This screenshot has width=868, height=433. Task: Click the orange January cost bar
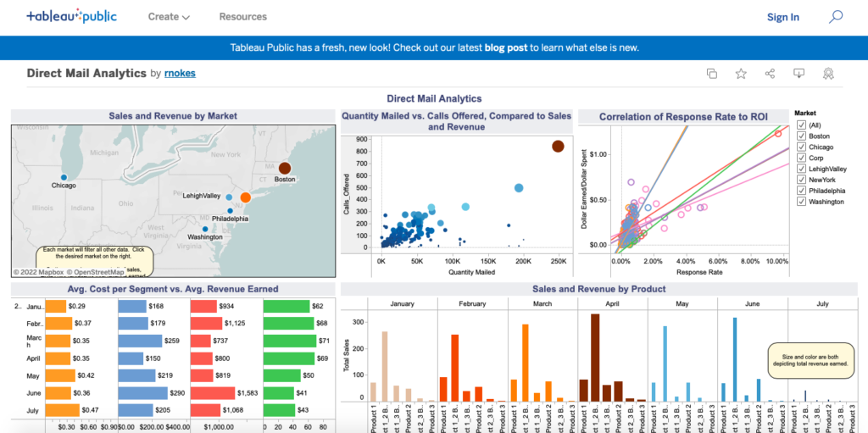click(55, 306)
